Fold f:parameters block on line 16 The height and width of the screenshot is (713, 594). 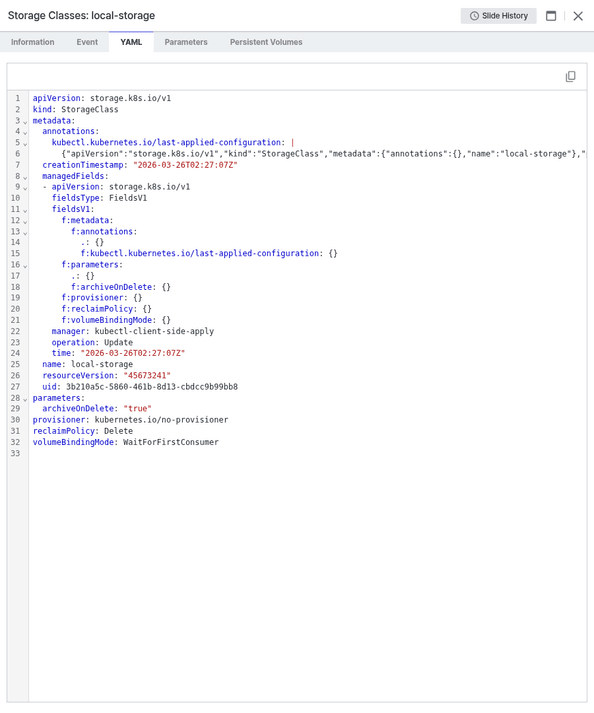[25, 266]
